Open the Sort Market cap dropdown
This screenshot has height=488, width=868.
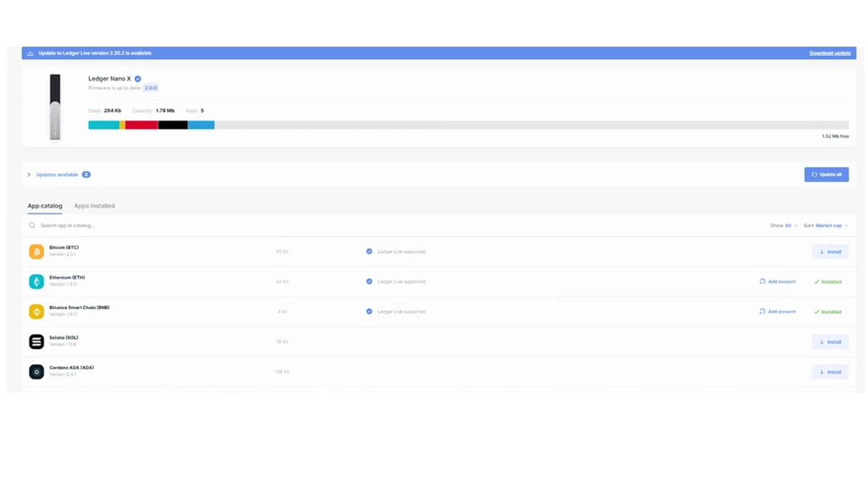pos(826,226)
